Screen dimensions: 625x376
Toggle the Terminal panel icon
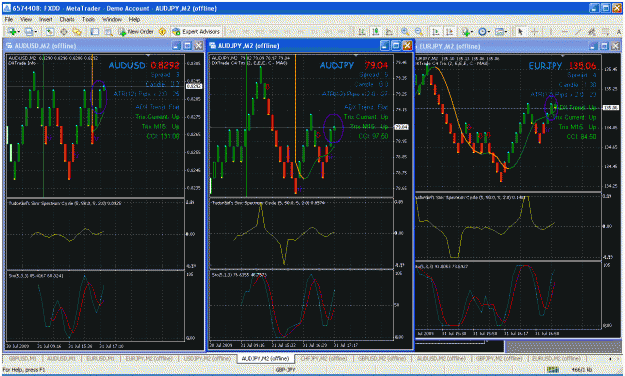pos(94,31)
